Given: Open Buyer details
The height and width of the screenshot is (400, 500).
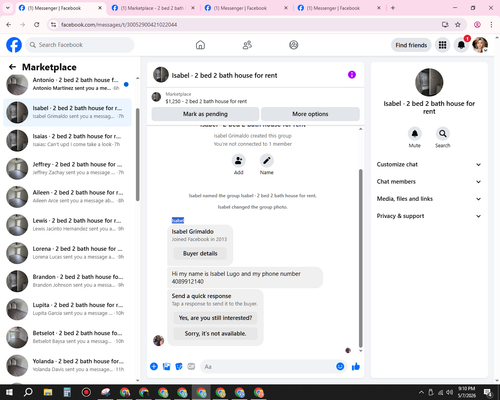Looking at the screenshot, I should [x=200, y=253].
